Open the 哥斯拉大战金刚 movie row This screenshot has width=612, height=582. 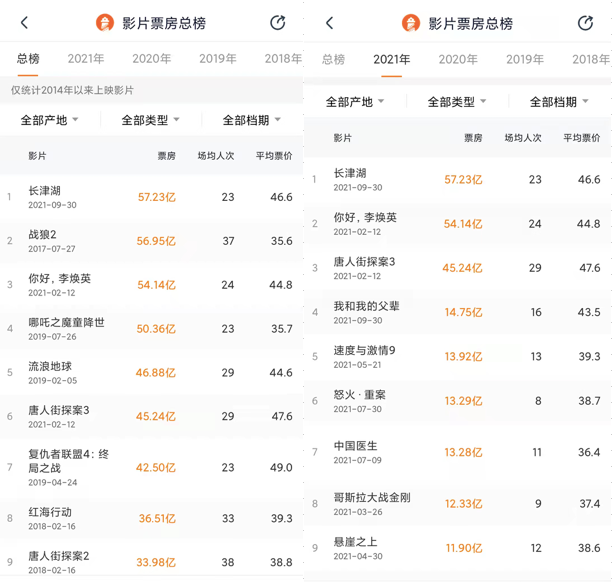tap(458, 504)
